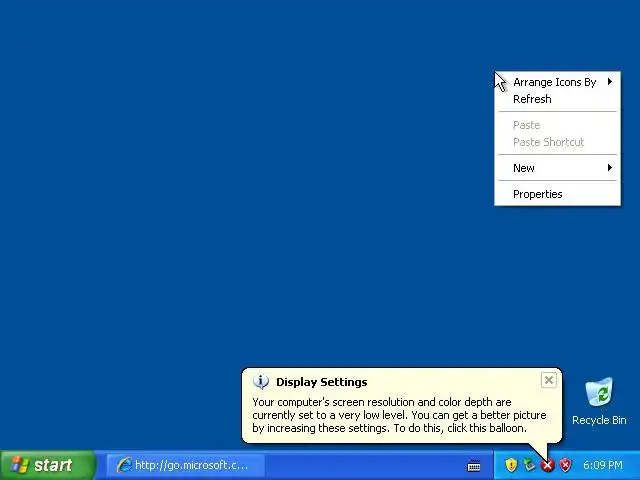Select the Paste Shortcut menu entry
This screenshot has height=480, width=640.
[x=557, y=142]
